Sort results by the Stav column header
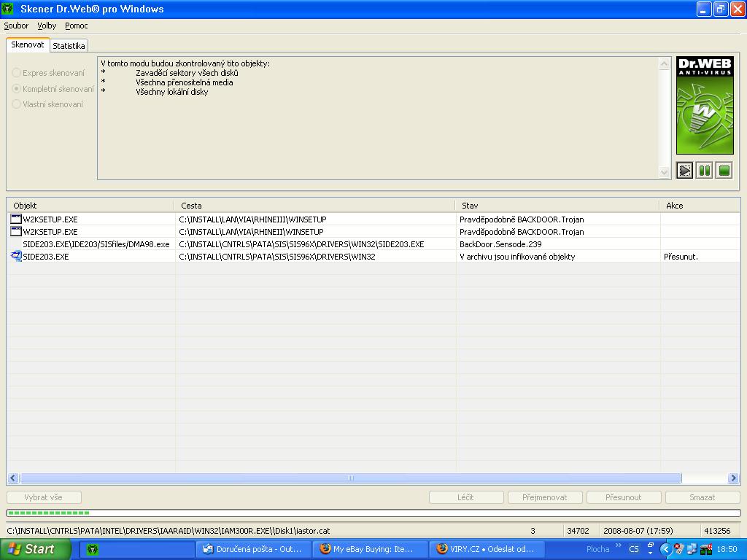 557,206
